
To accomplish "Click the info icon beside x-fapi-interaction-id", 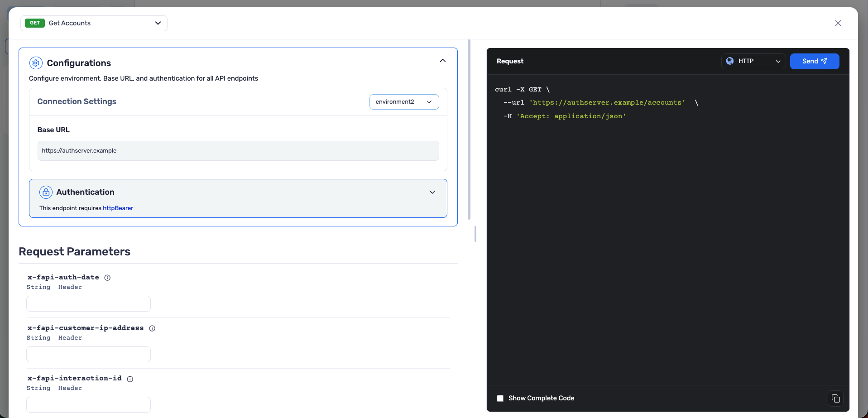I will tap(130, 379).
